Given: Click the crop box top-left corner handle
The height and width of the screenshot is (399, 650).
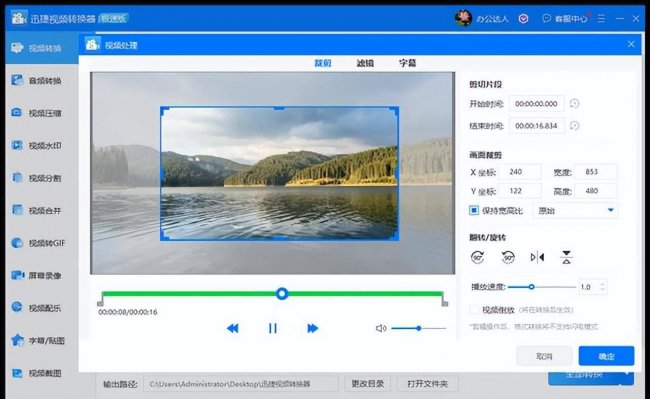Looking at the screenshot, I should (x=164, y=111).
